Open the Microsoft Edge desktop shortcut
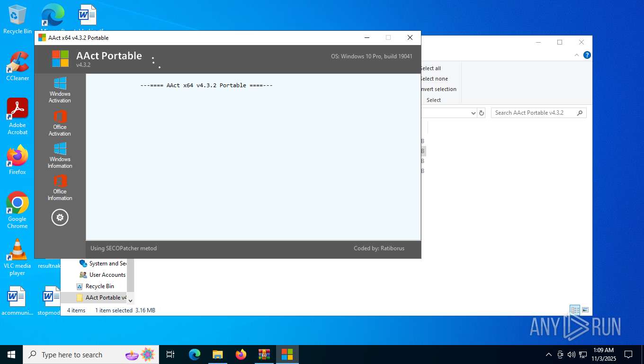Screen dimensions: 644x364 click(x=53, y=15)
